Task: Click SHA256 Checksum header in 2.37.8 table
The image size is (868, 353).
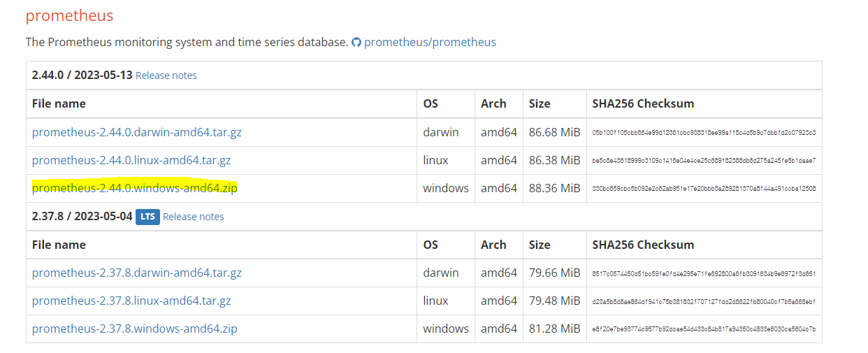Action: point(643,245)
